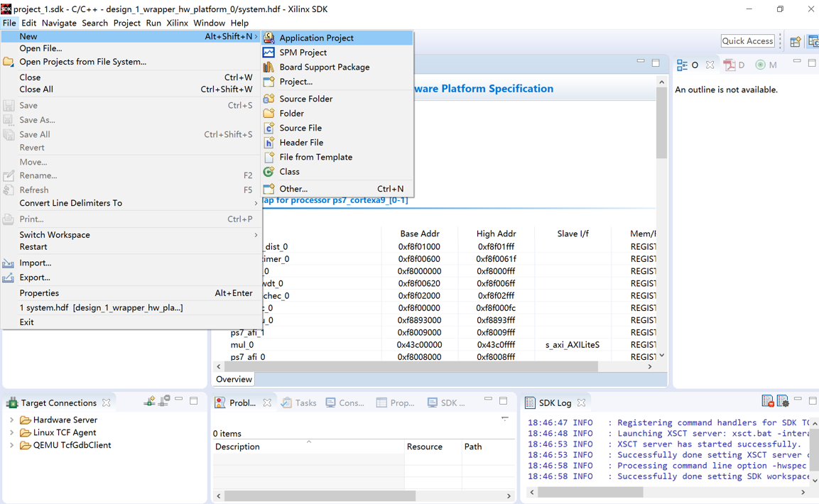Create a new Header File

[337, 143]
